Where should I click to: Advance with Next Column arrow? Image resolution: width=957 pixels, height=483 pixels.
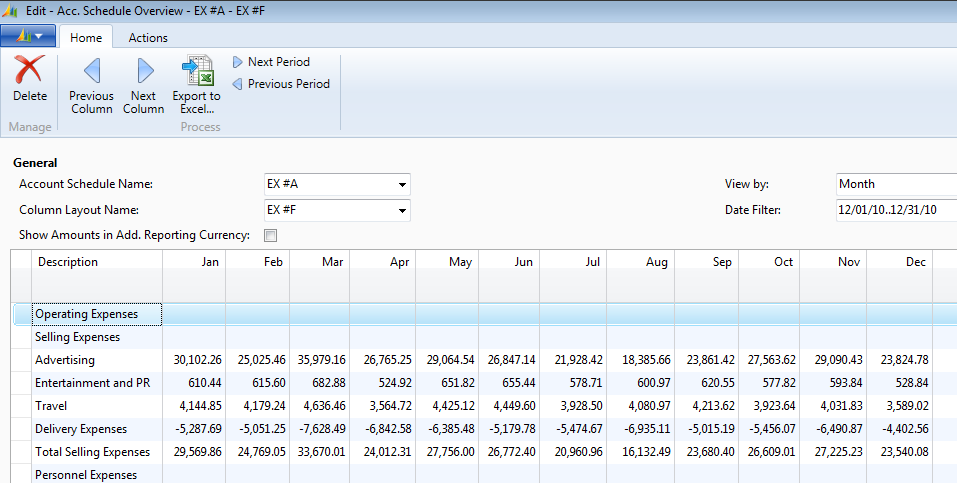point(143,71)
